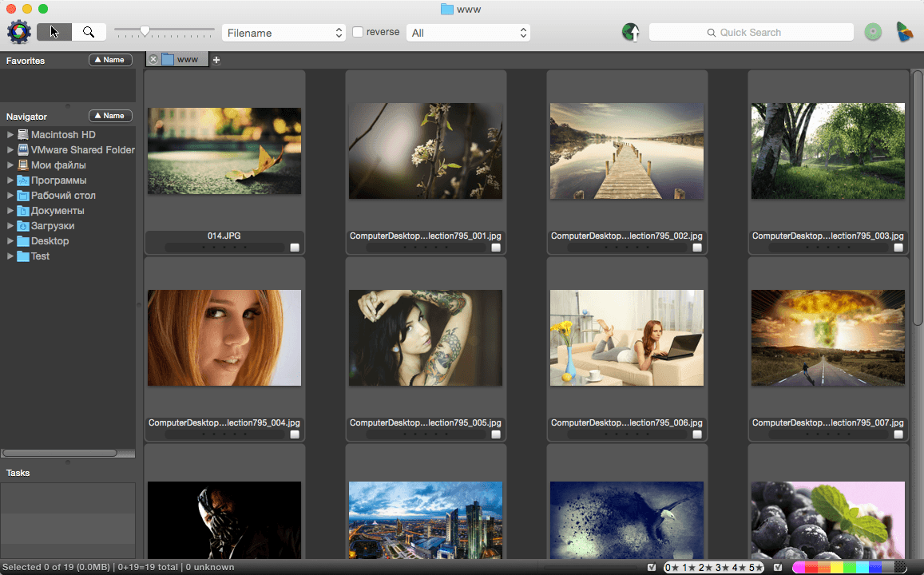Click inside the Quick Search field
The image size is (924, 575).
point(751,32)
